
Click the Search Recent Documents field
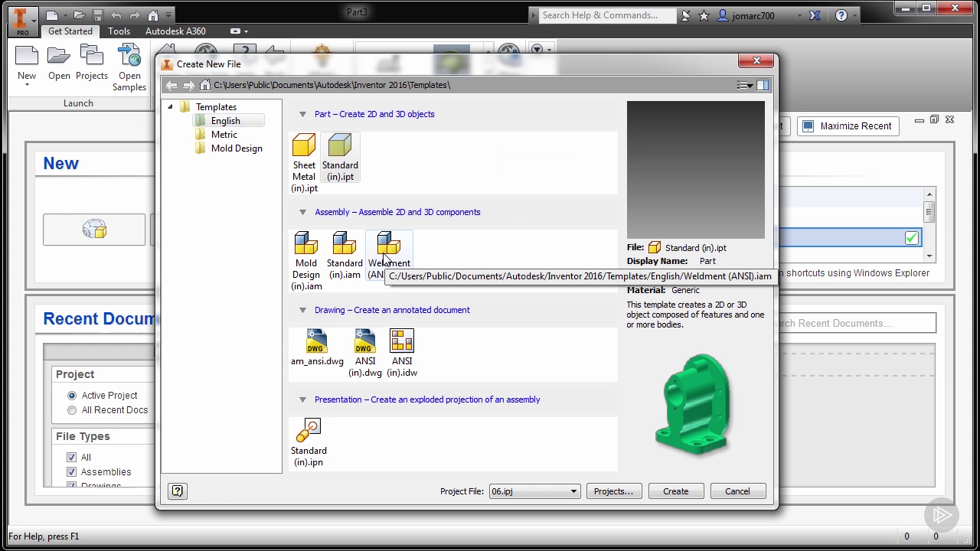[x=856, y=323]
